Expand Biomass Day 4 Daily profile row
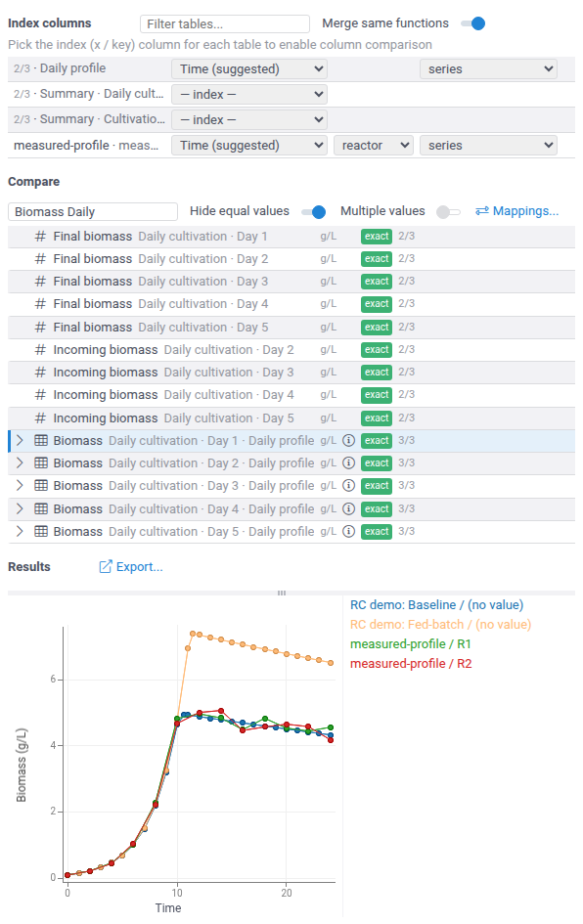 point(20,508)
